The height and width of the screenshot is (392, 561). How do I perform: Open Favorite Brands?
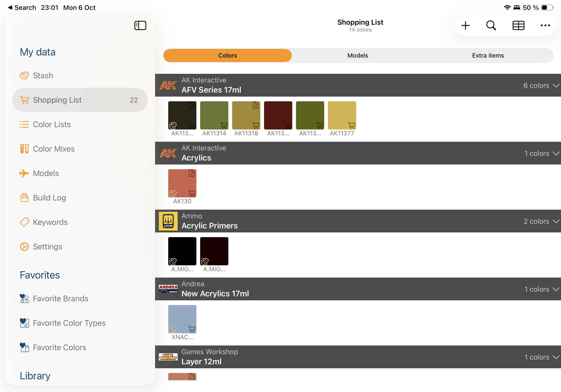tap(60, 299)
